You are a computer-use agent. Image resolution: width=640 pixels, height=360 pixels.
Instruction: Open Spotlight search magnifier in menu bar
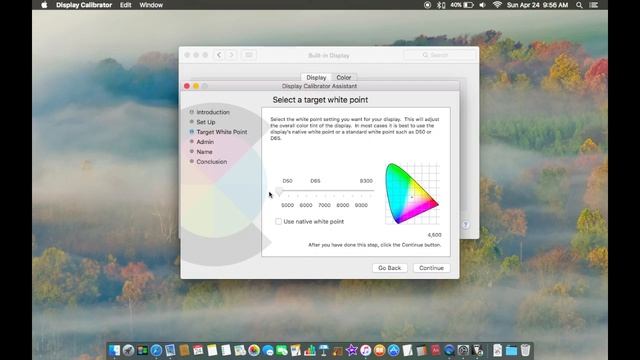(x=579, y=5)
